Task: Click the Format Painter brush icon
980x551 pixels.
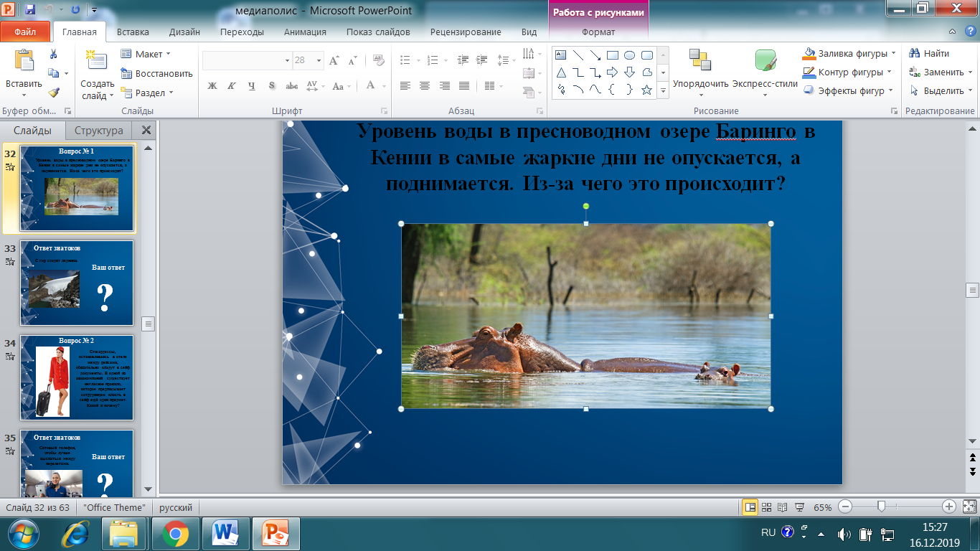Action: [x=53, y=93]
